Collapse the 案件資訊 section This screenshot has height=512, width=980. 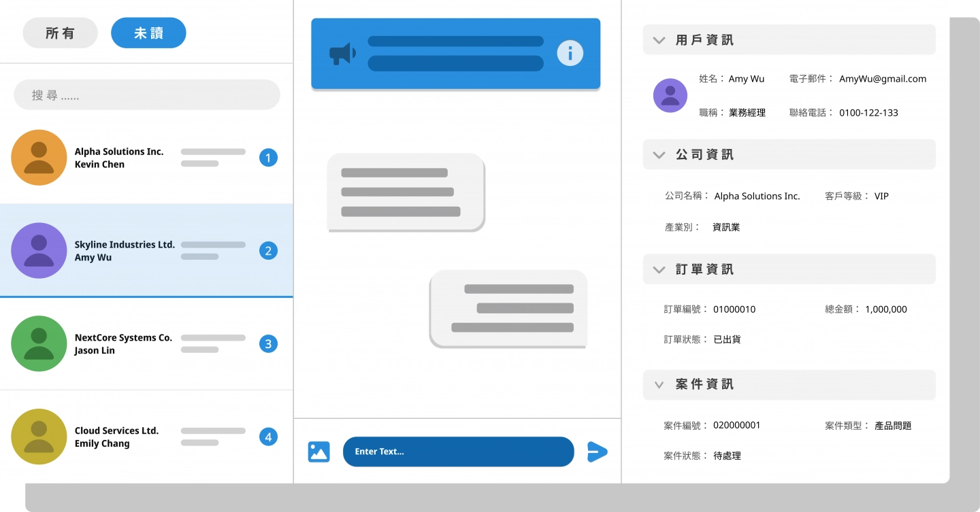658,384
